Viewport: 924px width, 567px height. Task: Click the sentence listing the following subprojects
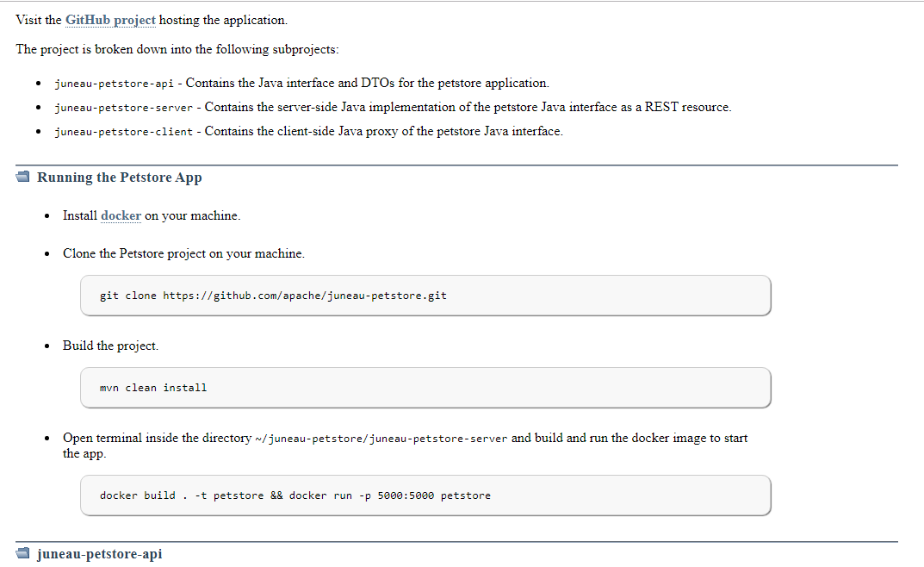[x=177, y=49]
